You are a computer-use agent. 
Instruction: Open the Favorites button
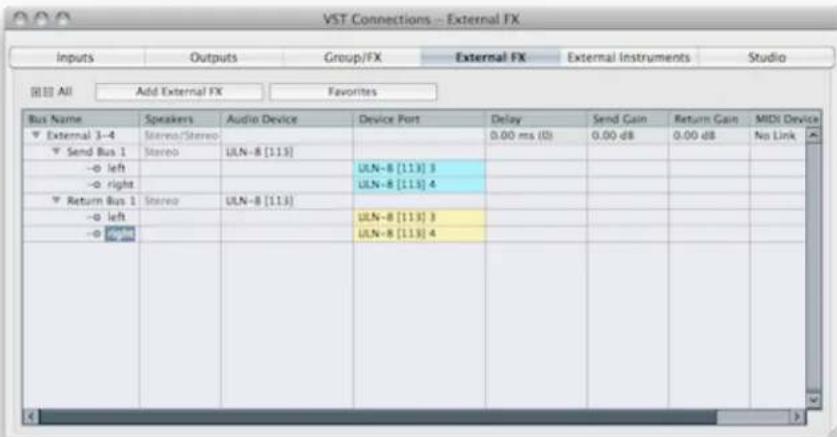353,92
